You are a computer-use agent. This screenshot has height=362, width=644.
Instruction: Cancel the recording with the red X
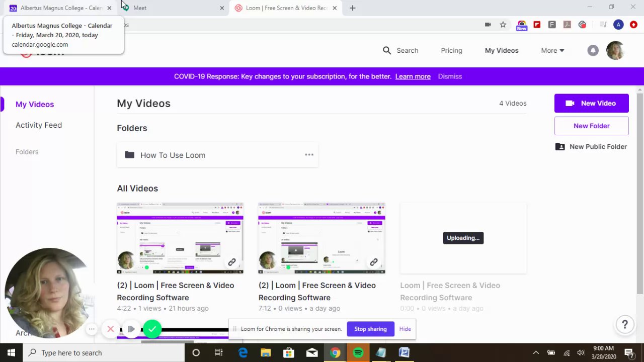click(x=111, y=329)
